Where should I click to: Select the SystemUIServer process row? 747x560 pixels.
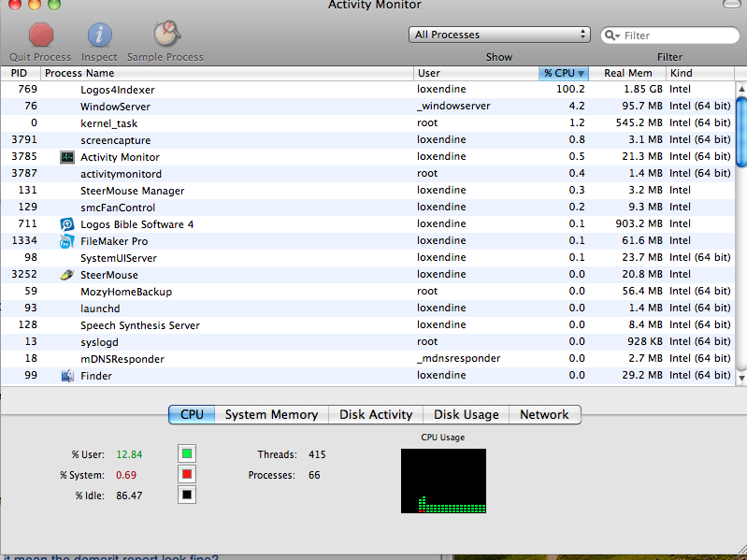(x=367, y=258)
